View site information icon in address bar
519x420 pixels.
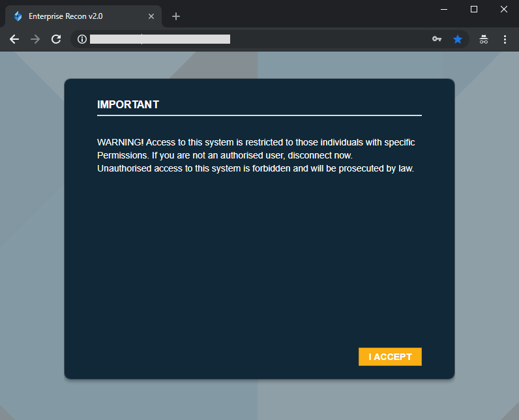tap(82, 39)
